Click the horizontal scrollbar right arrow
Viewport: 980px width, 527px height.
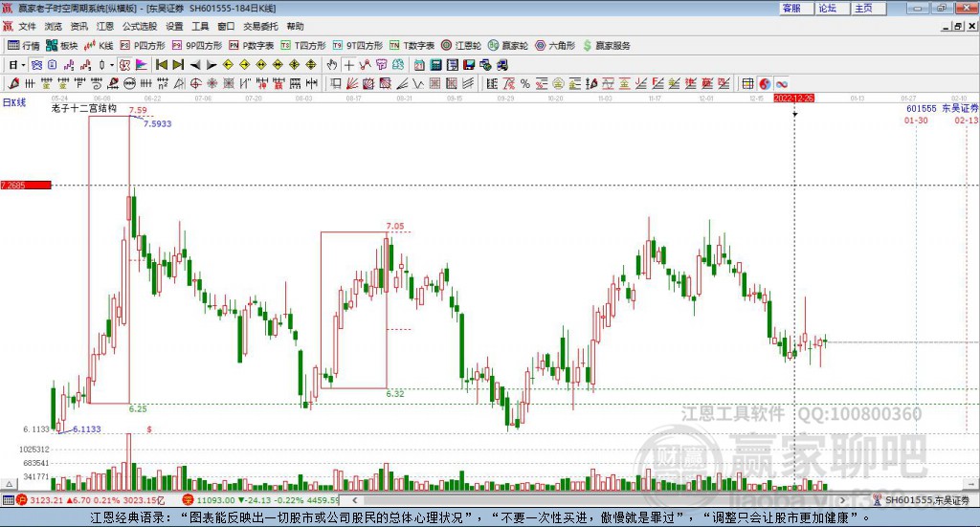pyautogui.click(x=842, y=500)
